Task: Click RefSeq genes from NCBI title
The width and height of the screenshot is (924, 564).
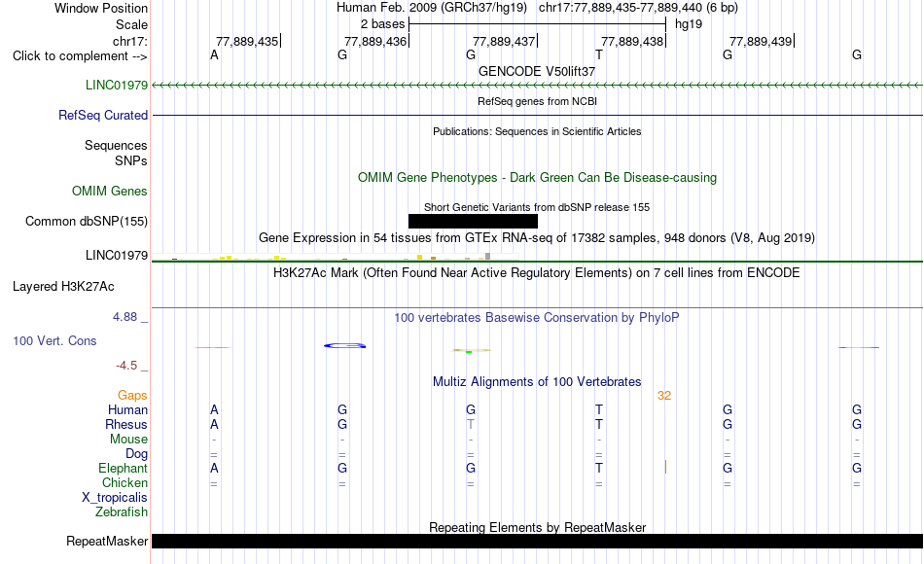Action: coord(537,101)
